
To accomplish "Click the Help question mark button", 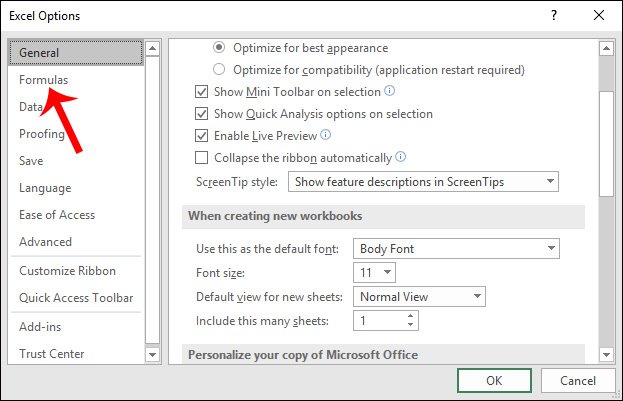I will pyautogui.click(x=554, y=15).
